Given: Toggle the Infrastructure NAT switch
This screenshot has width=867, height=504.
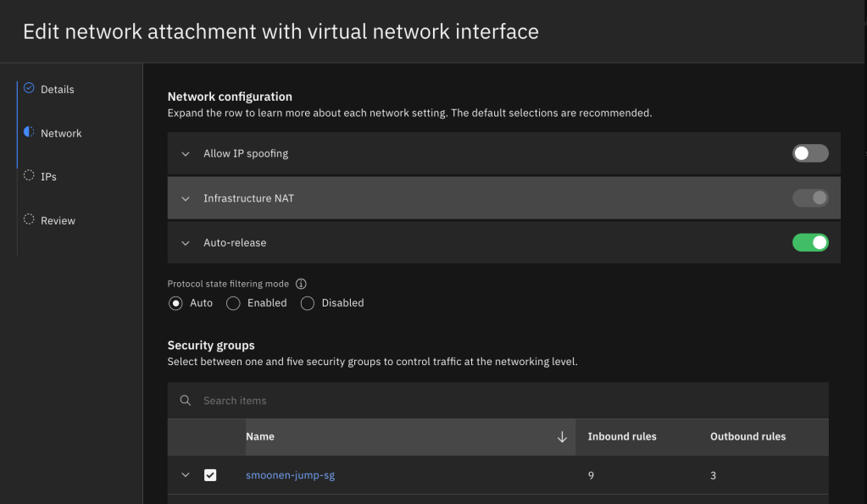Looking at the screenshot, I should (x=810, y=198).
